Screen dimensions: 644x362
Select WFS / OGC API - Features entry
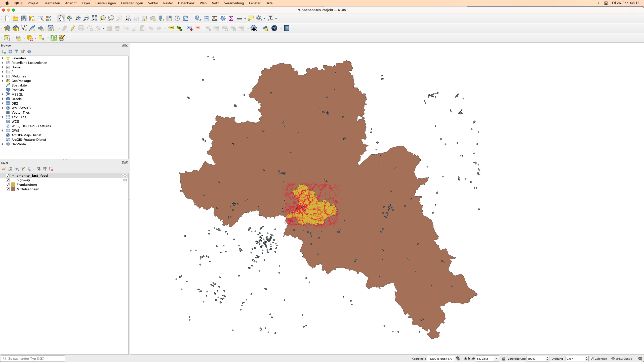click(x=31, y=126)
